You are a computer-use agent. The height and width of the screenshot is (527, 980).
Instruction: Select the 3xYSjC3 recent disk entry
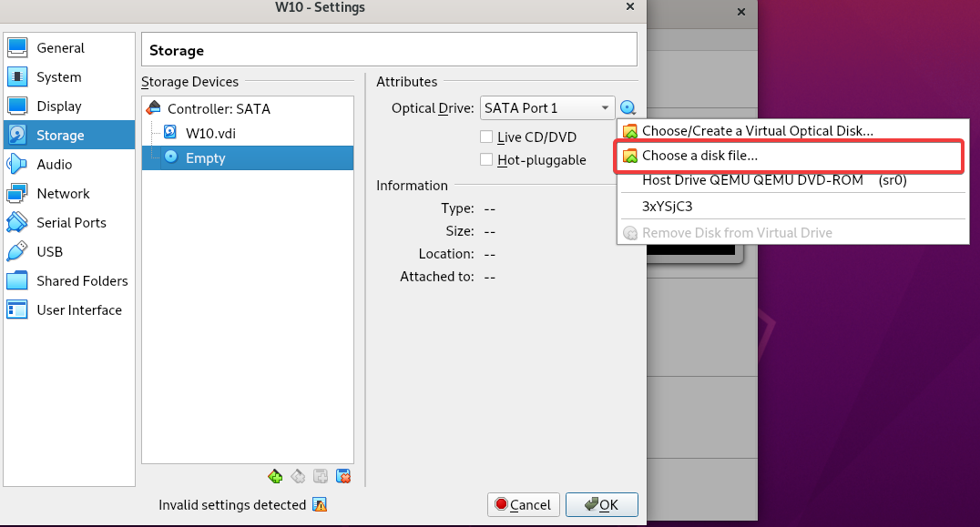click(x=792, y=207)
